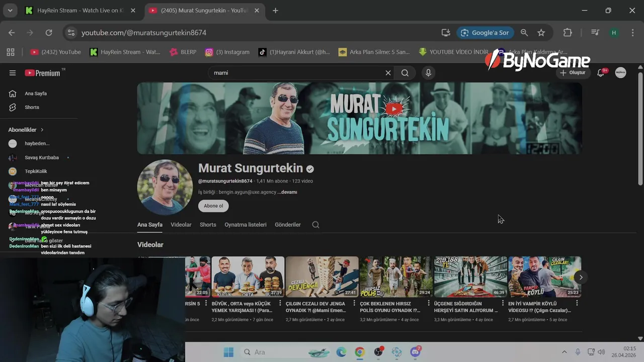Viewport: 644px width, 362px height.
Task: Open options menu for ÜÇGENE SIĞDIRDIĞIN video
Action: pos(503,303)
